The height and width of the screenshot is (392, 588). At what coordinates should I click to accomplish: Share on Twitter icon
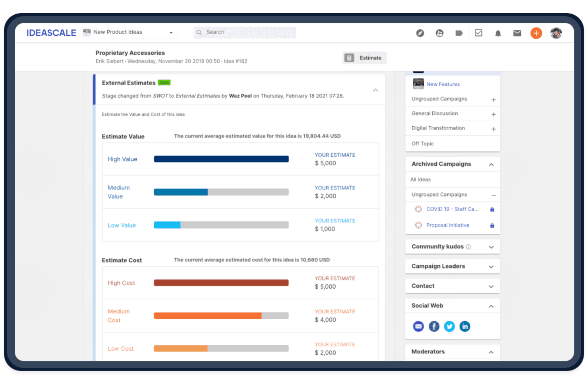point(449,326)
